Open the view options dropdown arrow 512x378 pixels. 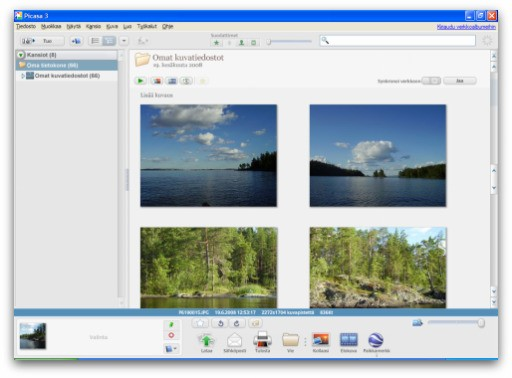(124, 41)
